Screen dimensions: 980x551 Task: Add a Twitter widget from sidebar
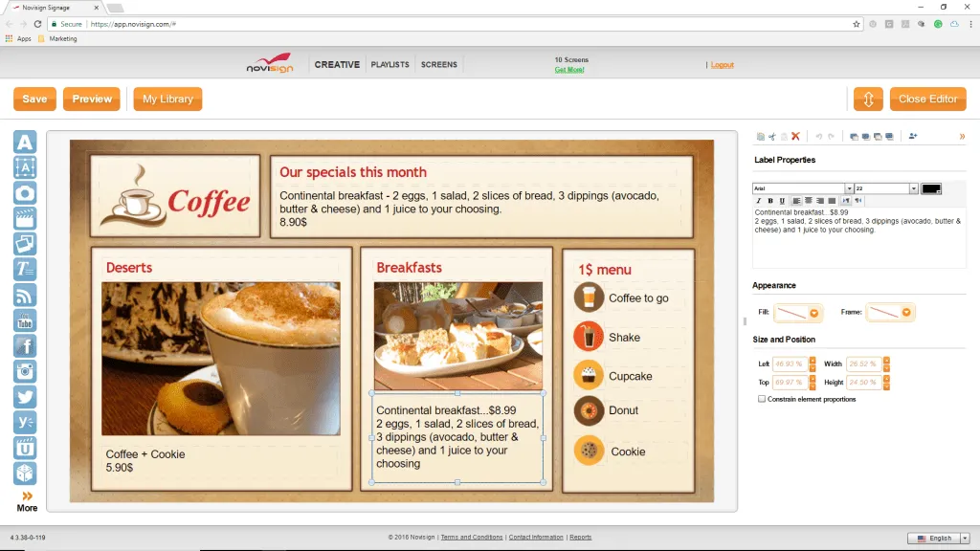click(x=25, y=397)
